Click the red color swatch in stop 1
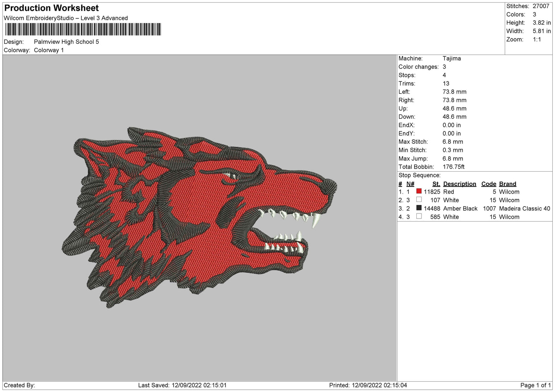Viewport: 555px width, 392px height. click(419, 191)
